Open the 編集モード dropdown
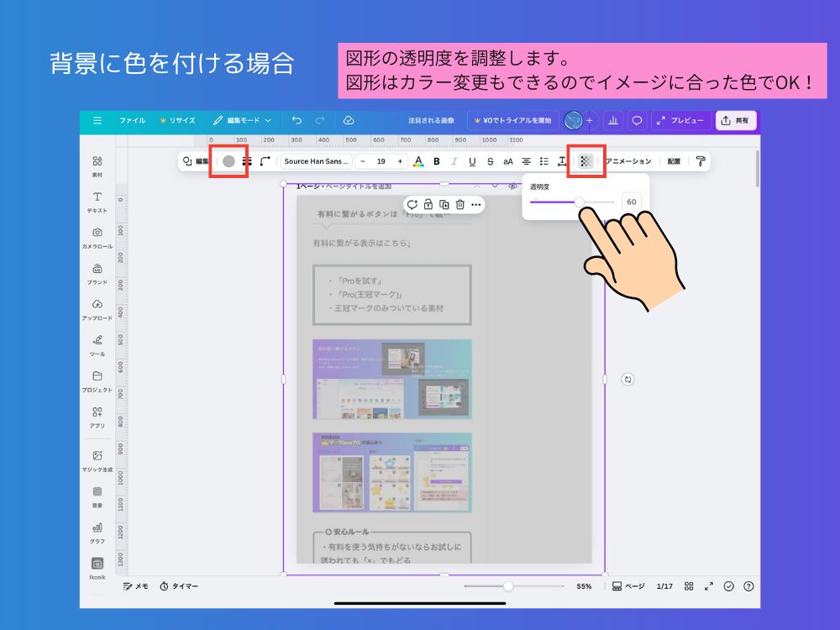840x630 pixels. coord(243,120)
